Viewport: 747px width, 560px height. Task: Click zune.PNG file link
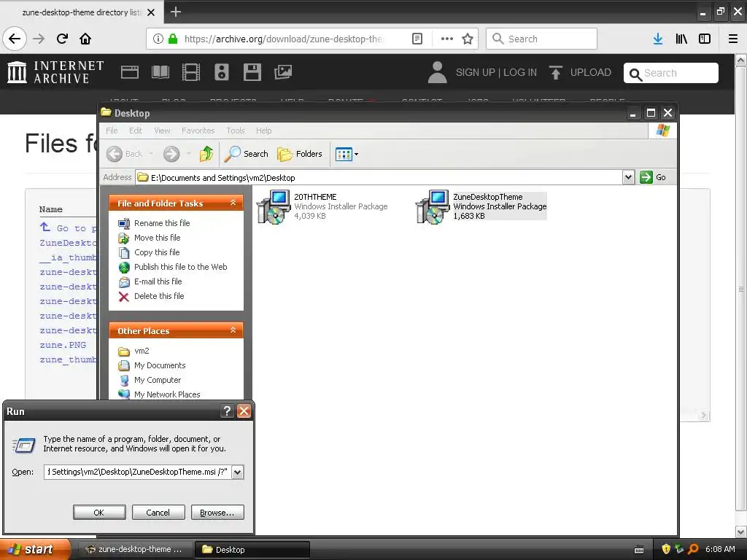[63, 345]
